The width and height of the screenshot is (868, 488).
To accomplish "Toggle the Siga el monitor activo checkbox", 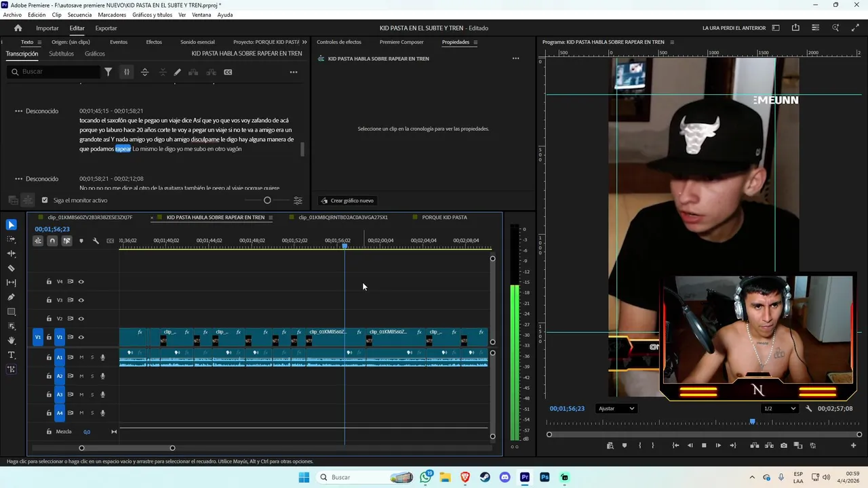I will [x=45, y=200].
